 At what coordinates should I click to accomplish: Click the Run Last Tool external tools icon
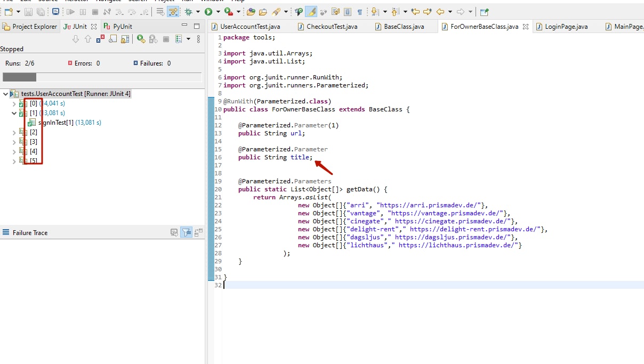[x=229, y=12]
